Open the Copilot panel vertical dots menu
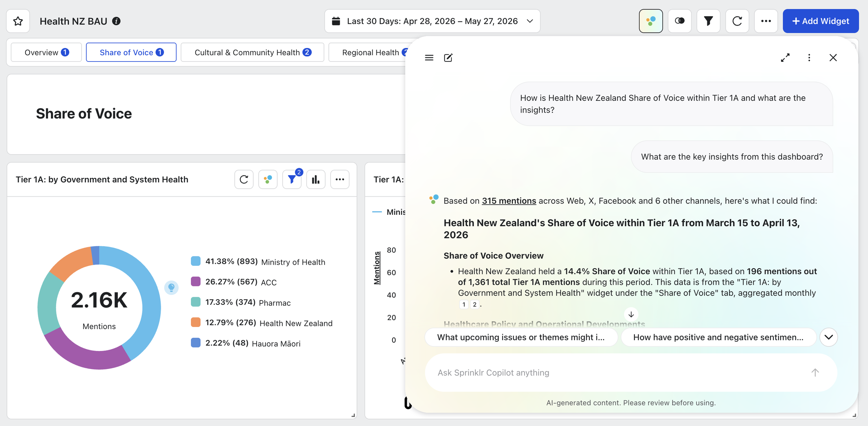The height and width of the screenshot is (426, 868). pos(809,58)
